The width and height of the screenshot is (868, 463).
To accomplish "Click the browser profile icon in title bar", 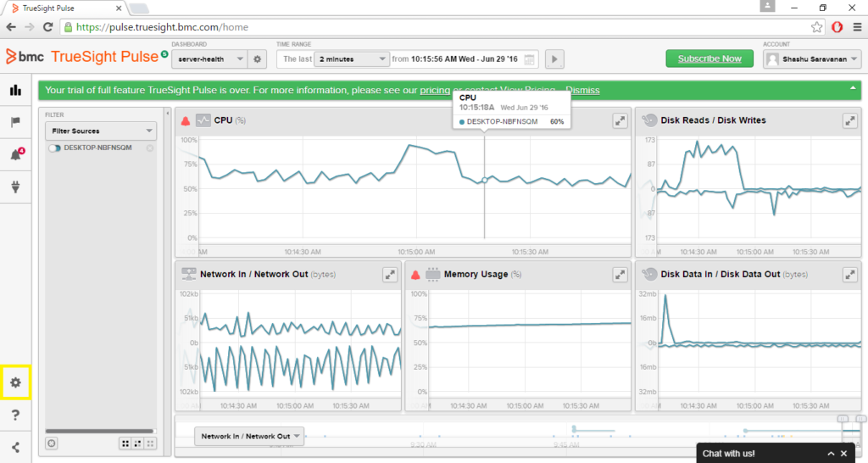I will click(767, 6).
